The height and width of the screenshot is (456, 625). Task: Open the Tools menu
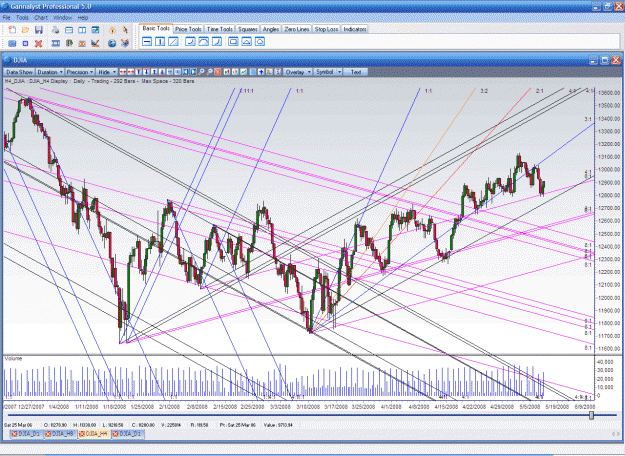click(x=22, y=18)
